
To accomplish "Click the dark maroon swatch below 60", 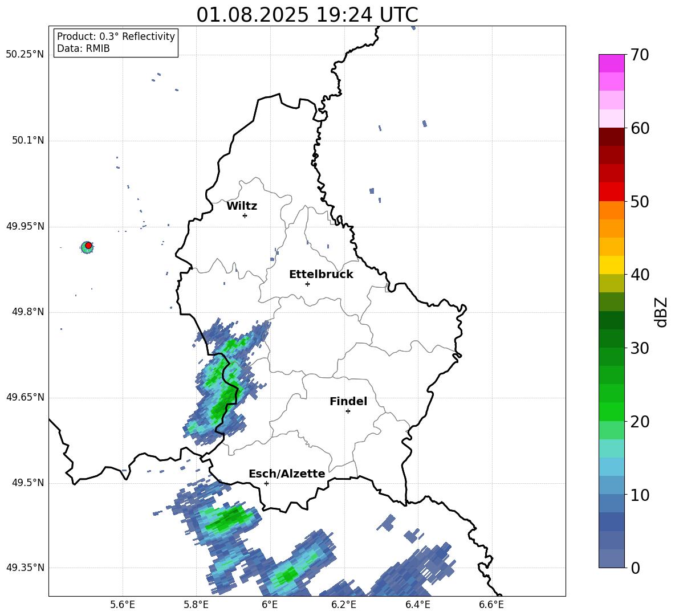I will point(611,137).
